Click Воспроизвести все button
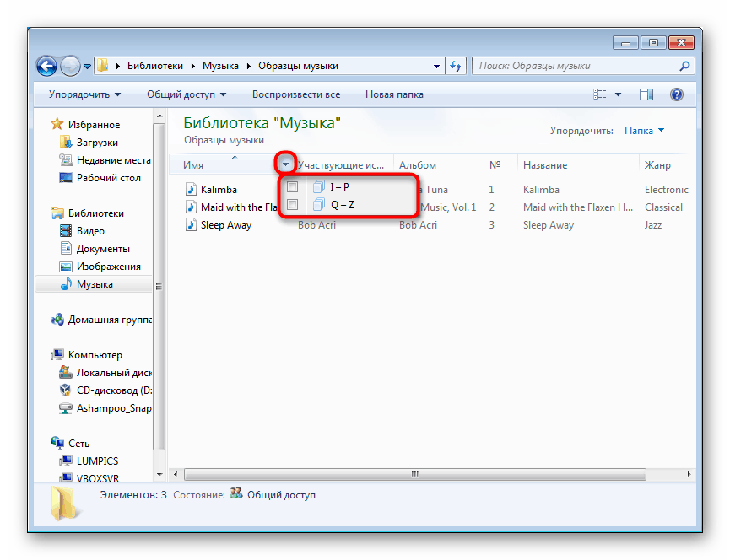 coord(296,94)
